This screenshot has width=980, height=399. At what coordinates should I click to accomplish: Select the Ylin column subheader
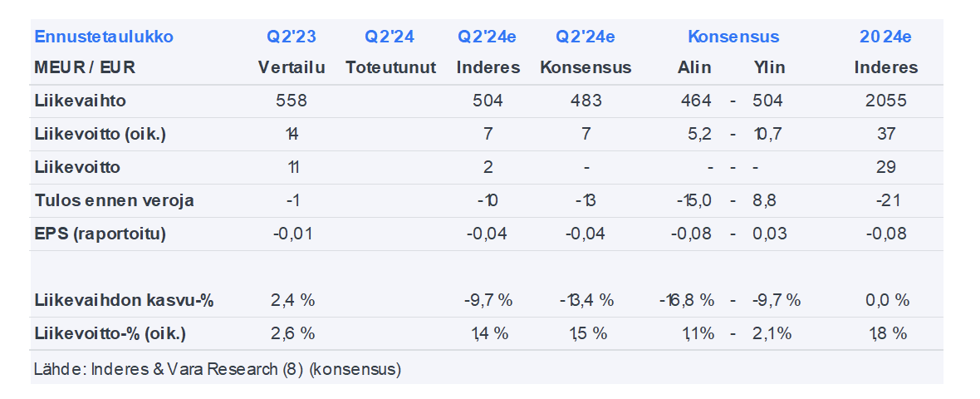(x=769, y=67)
